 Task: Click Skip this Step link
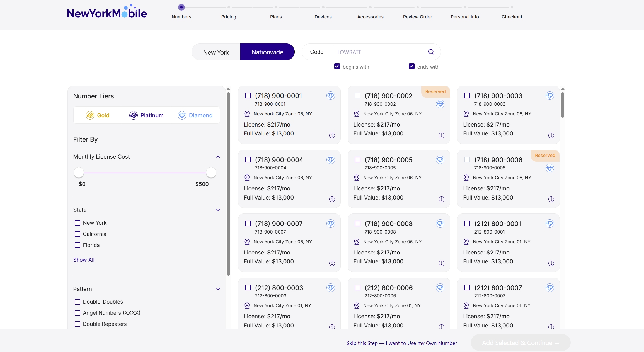(x=402, y=343)
